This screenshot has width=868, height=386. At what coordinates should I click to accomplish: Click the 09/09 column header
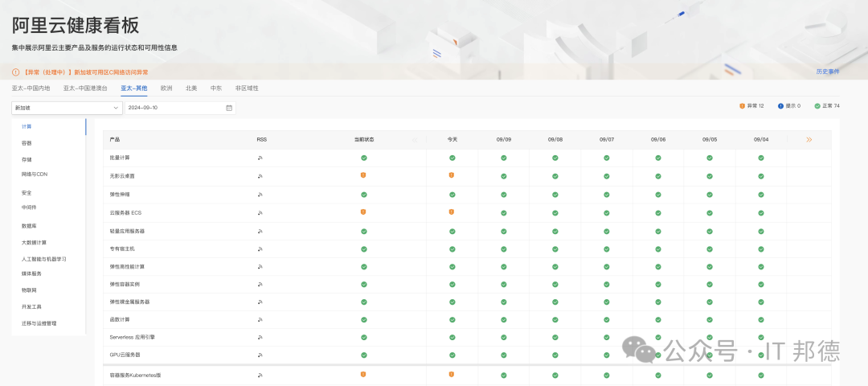pos(503,140)
